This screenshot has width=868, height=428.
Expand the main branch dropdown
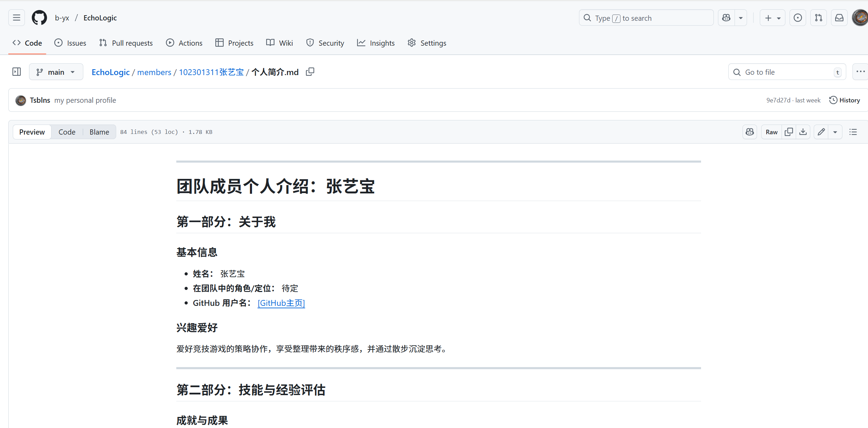coord(56,72)
